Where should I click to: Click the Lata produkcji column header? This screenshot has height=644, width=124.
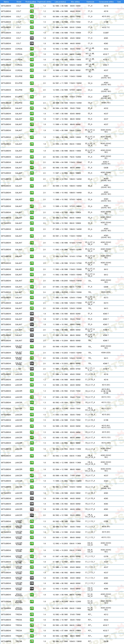[60, 2]
